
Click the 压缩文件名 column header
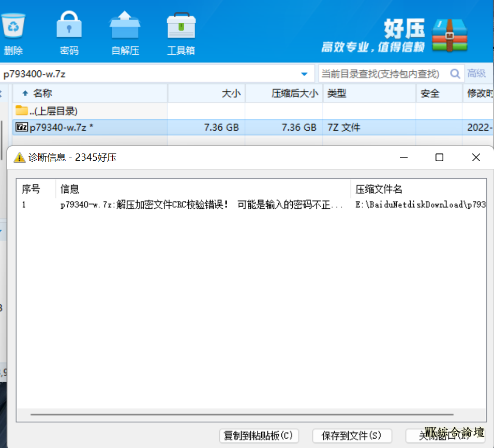pyautogui.click(x=418, y=189)
